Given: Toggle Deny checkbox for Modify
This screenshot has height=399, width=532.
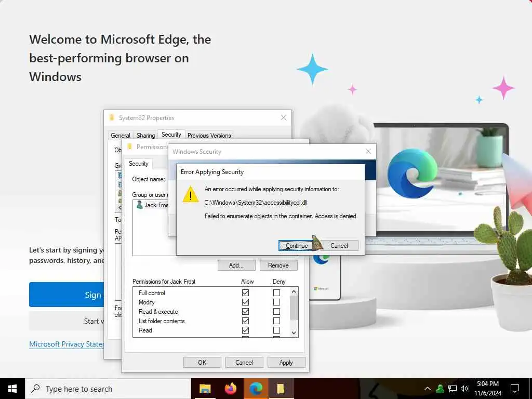Looking at the screenshot, I should tap(276, 302).
